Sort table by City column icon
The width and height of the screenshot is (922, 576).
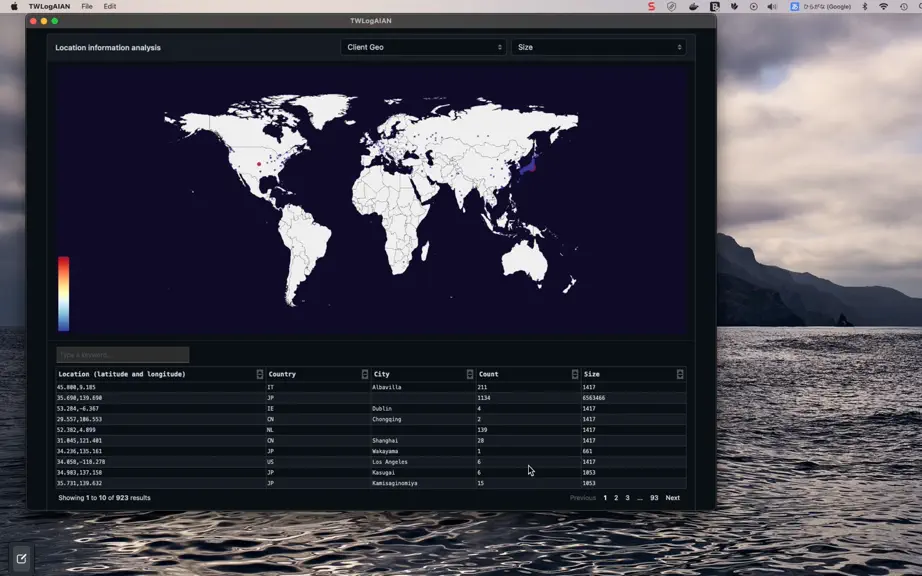[x=470, y=374]
